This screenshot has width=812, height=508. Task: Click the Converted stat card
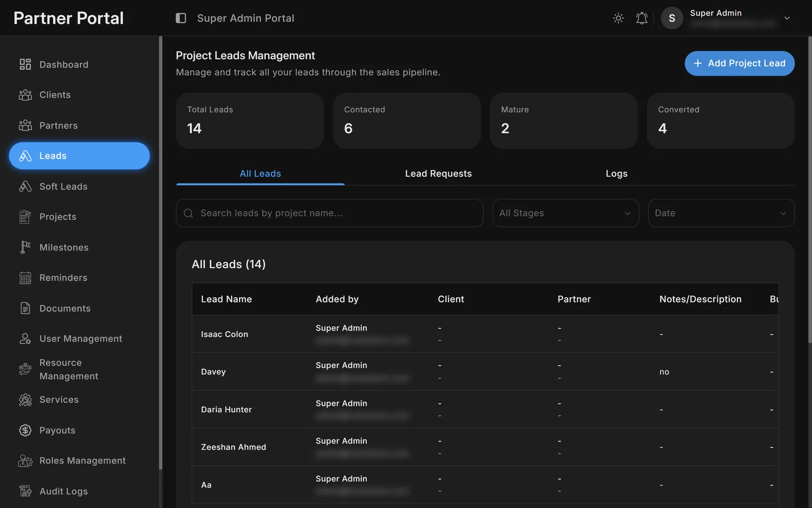click(x=721, y=121)
